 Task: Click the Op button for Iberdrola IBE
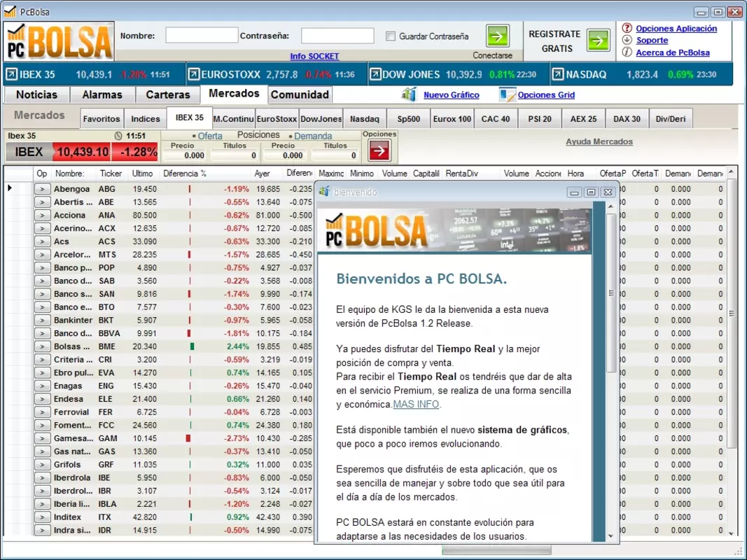(42, 477)
